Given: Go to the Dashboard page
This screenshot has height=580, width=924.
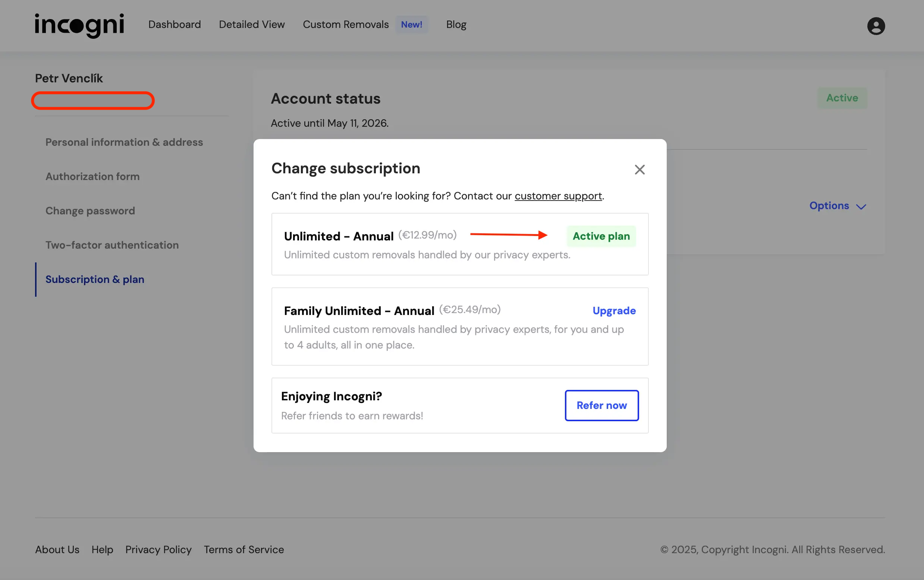Looking at the screenshot, I should click(x=174, y=25).
